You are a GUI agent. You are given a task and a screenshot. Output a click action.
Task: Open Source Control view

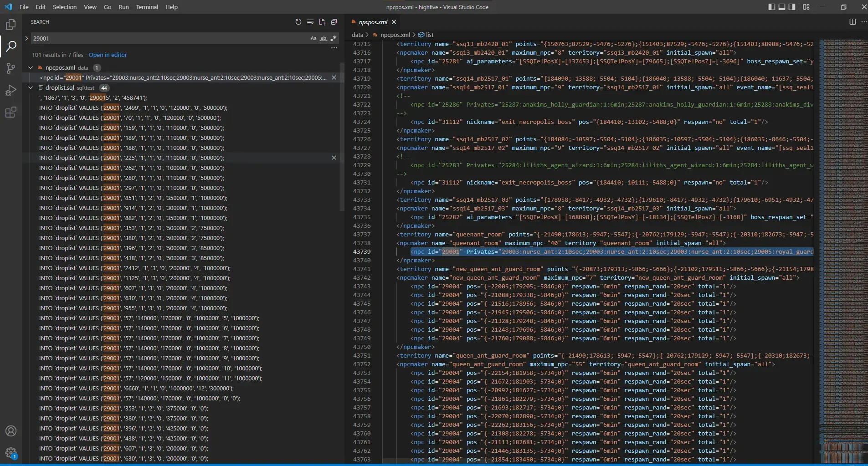pos(11,68)
